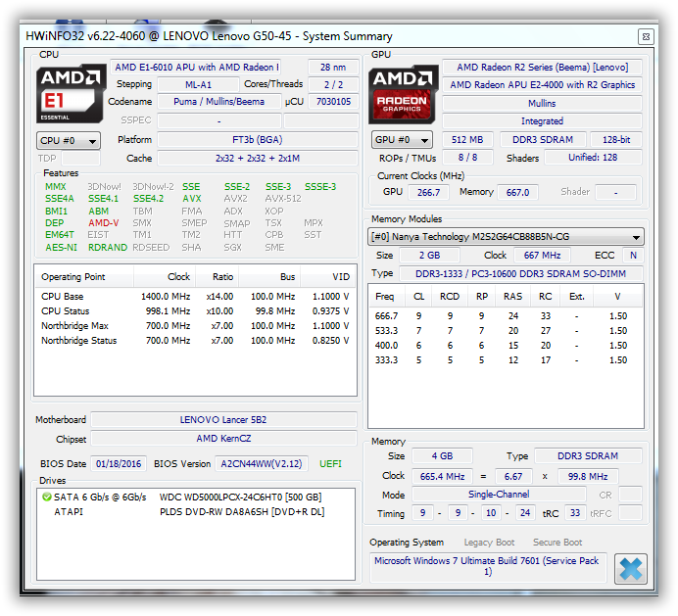The height and width of the screenshot is (616, 678).
Task: Select the CPU Base row
Action: [195, 297]
